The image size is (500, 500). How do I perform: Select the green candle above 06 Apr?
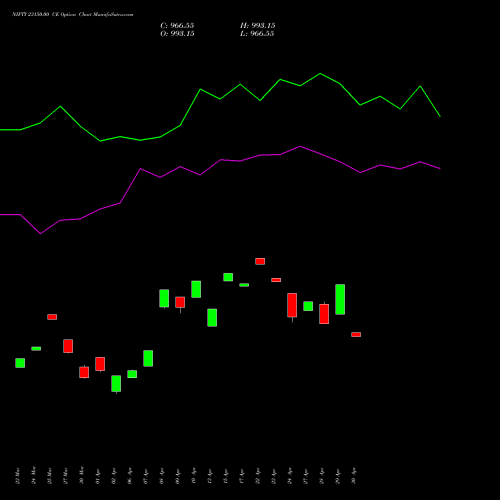tap(132, 374)
